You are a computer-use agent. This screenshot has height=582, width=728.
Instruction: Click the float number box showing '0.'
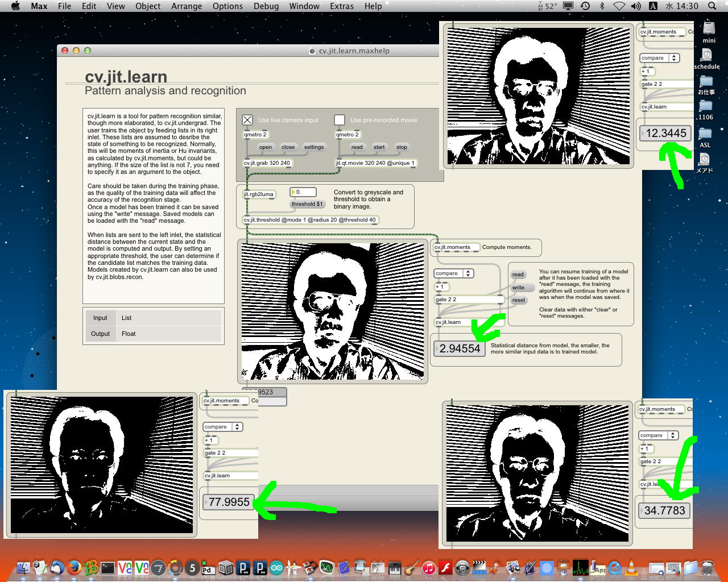pyautogui.click(x=303, y=192)
